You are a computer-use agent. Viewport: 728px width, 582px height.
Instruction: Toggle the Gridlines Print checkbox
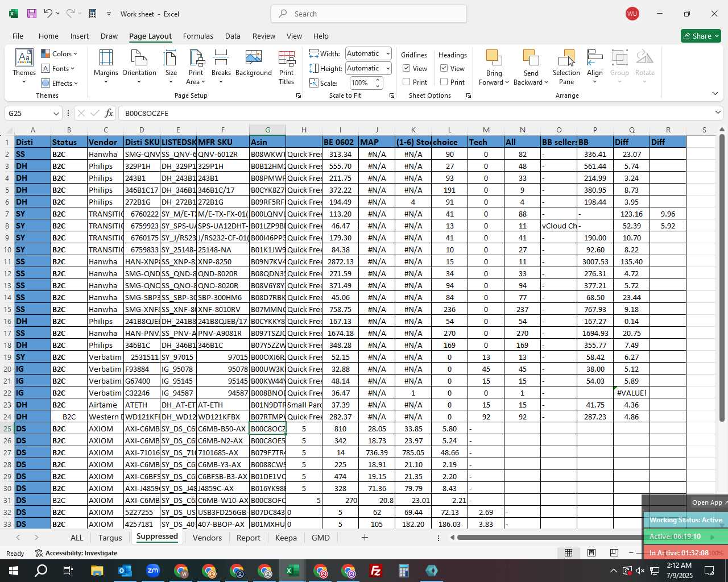coord(407,82)
